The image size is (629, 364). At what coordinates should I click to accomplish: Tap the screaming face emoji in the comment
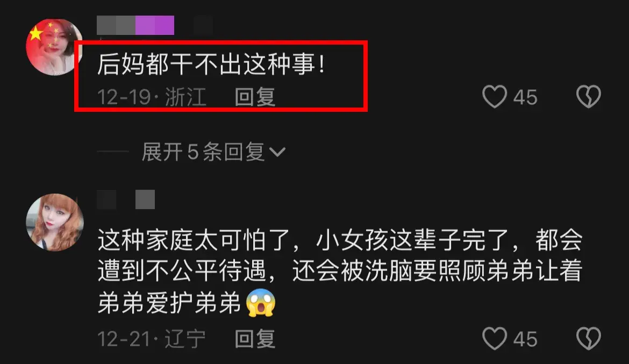click(261, 303)
